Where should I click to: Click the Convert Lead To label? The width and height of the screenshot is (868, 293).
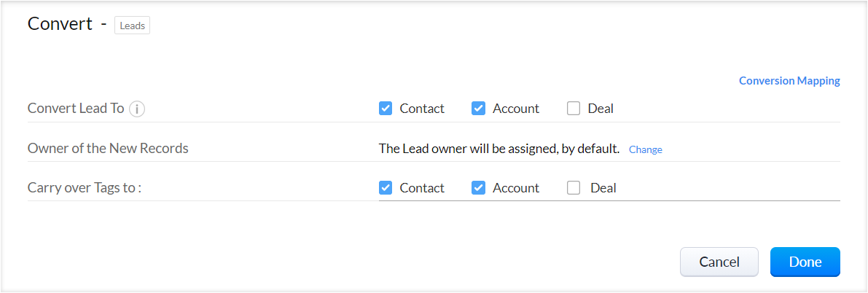coord(76,109)
